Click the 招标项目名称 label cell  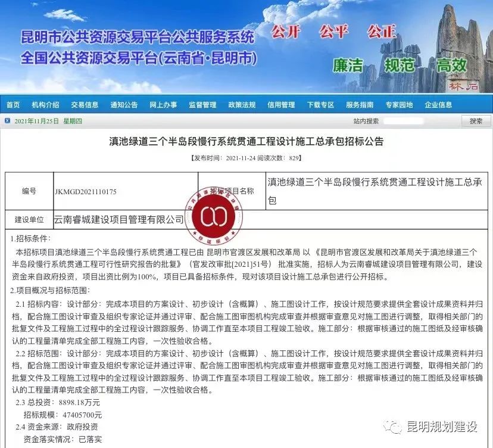[x=232, y=191]
